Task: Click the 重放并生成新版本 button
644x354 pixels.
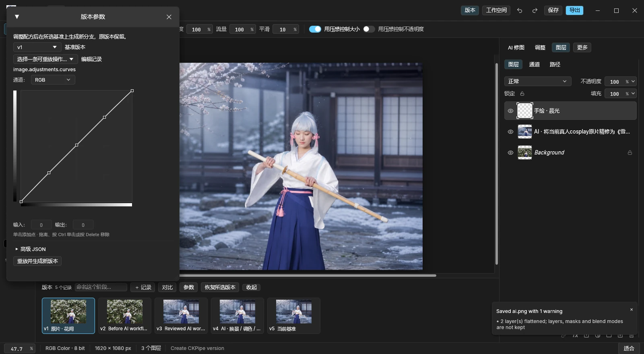Action: pyautogui.click(x=37, y=261)
